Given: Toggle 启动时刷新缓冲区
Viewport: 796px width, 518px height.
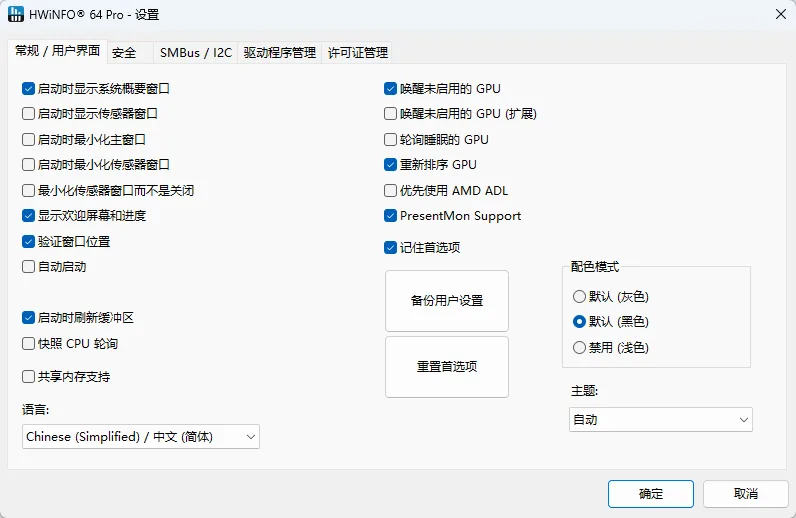Looking at the screenshot, I should (x=28, y=318).
